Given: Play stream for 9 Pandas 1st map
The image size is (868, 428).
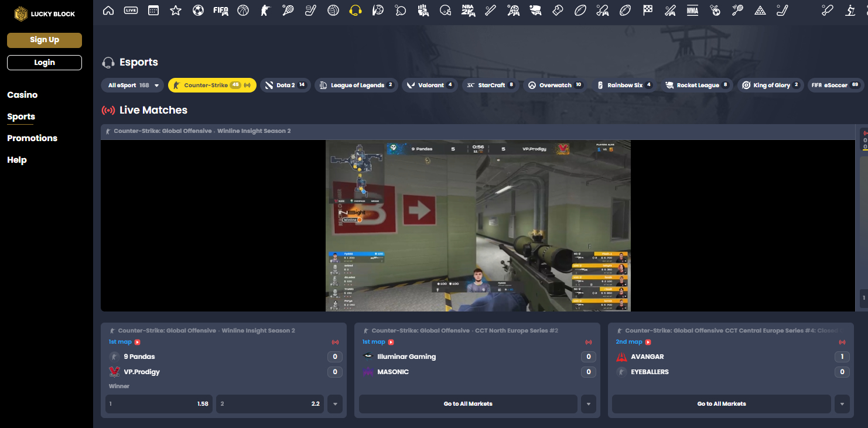Looking at the screenshot, I should pyautogui.click(x=138, y=342).
